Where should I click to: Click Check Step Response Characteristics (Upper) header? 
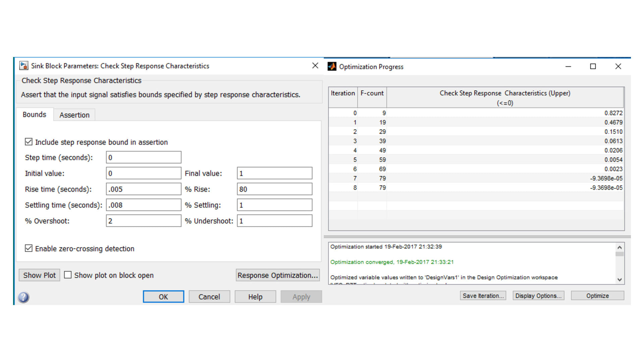pos(505,98)
